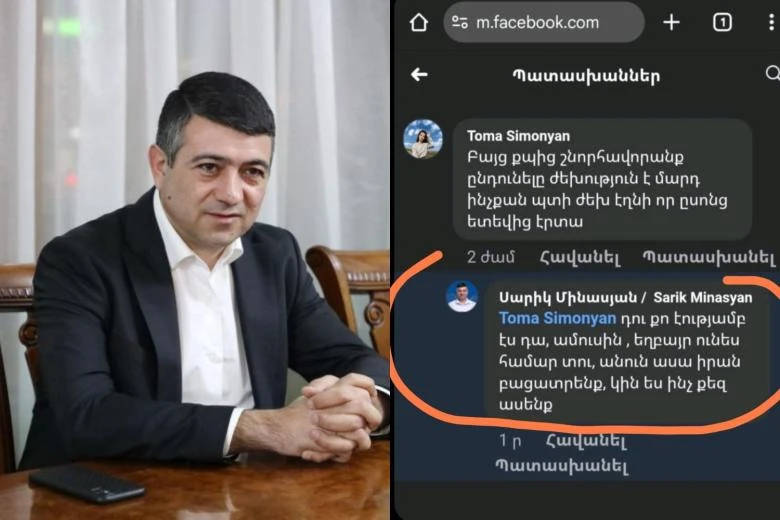Open site settings icon in address bar

pyautogui.click(x=460, y=22)
